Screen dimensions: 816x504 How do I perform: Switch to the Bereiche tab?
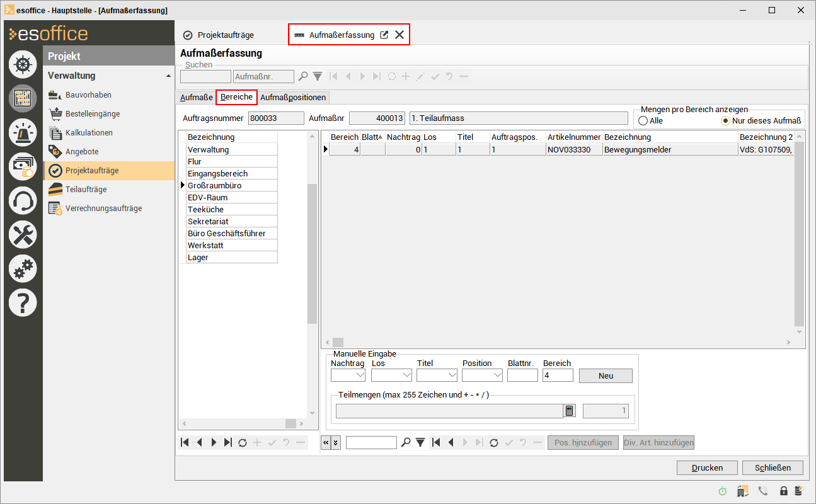click(x=236, y=97)
